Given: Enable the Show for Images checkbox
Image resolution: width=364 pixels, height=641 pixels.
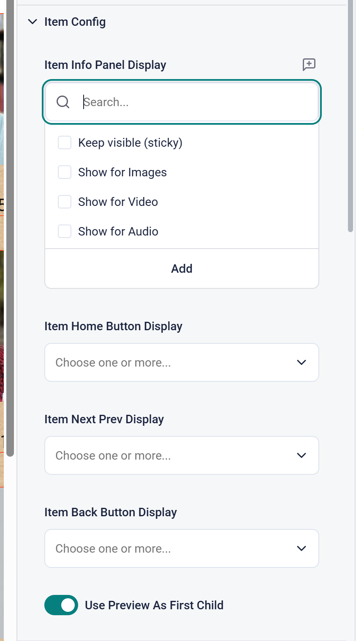Looking at the screenshot, I should (65, 173).
